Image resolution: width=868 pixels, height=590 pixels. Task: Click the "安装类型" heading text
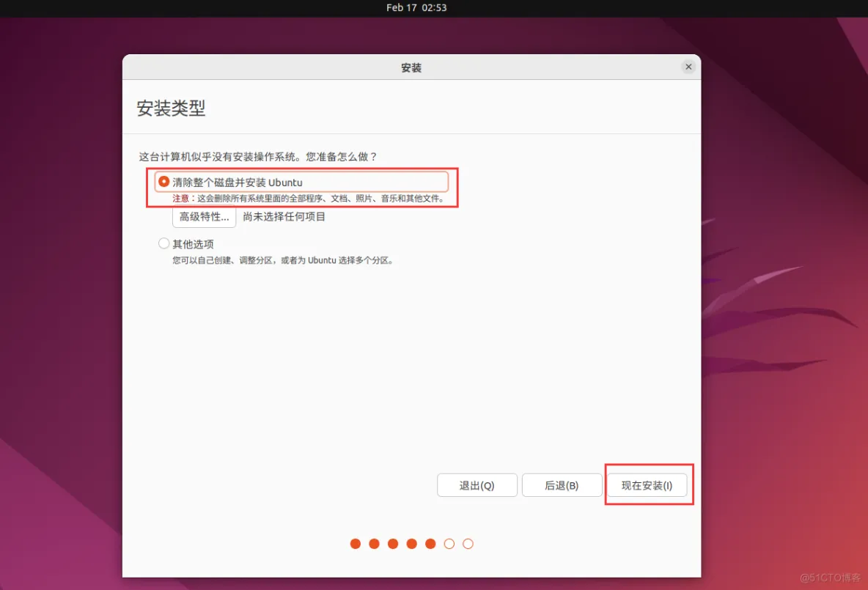171,108
